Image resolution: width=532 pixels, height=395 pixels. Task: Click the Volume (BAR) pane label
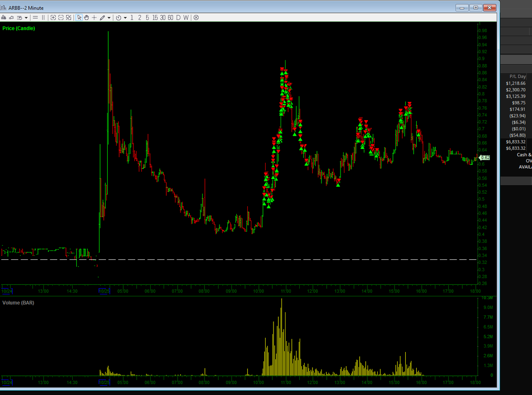18,303
